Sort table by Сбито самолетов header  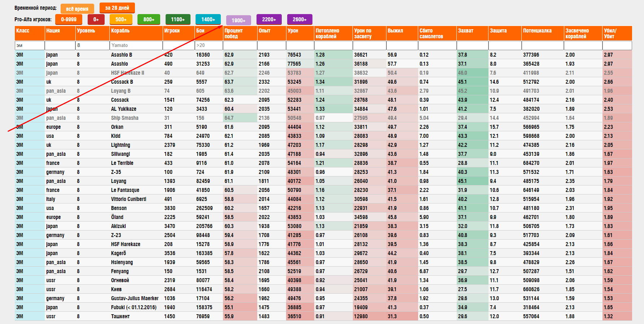tap(437, 33)
